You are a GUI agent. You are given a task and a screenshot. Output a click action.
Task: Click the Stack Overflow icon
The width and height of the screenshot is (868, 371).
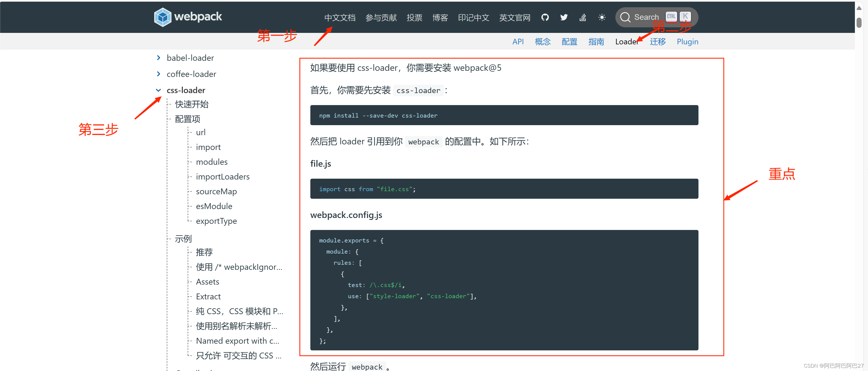point(582,17)
